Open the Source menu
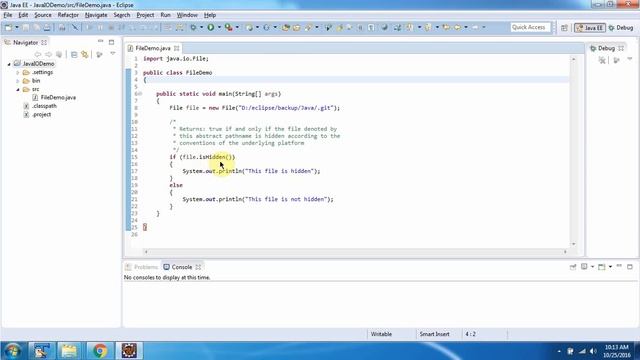This screenshot has height=360, width=640. click(43, 15)
